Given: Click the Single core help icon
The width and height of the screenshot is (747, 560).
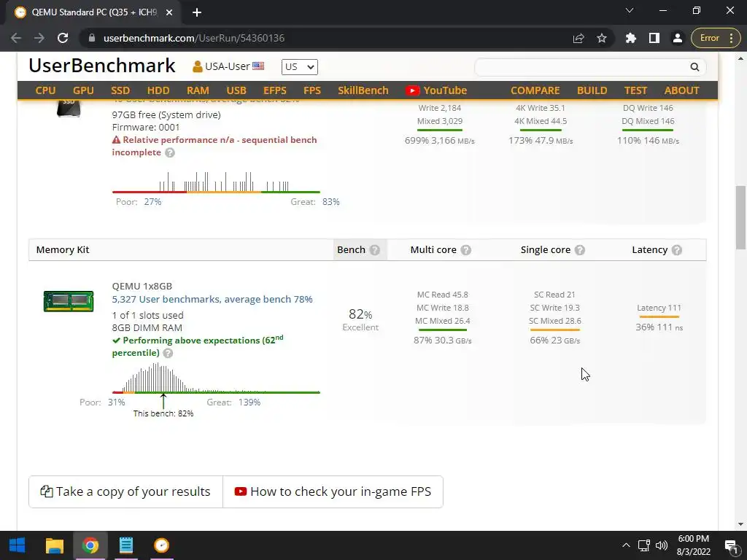Looking at the screenshot, I should (580, 250).
